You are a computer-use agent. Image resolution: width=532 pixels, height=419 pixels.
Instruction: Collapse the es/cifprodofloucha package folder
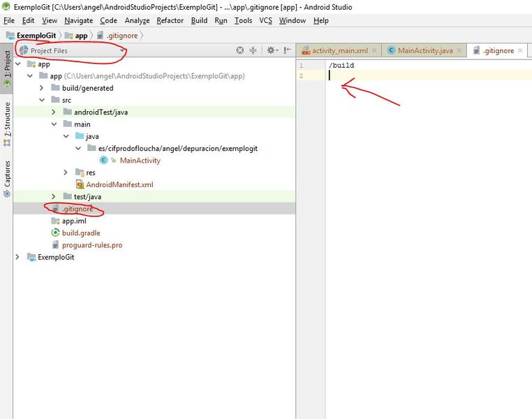click(x=78, y=148)
